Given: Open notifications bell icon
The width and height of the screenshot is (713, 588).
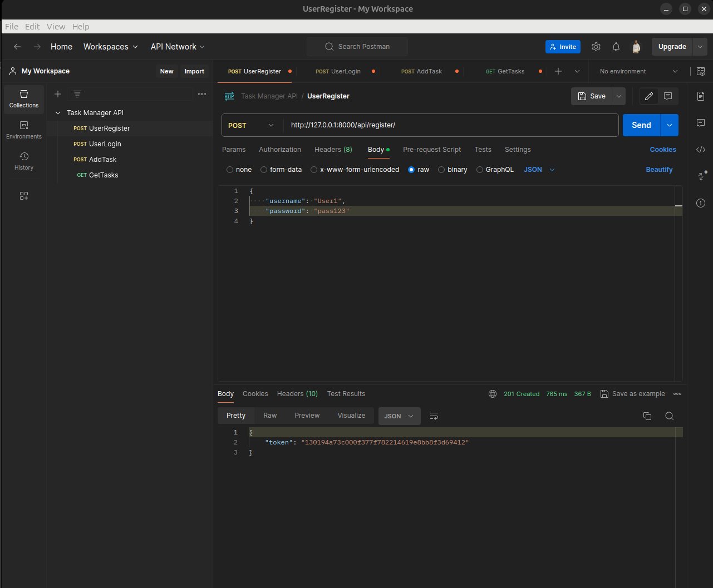Looking at the screenshot, I should pyautogui.click(x=616, y=47).
